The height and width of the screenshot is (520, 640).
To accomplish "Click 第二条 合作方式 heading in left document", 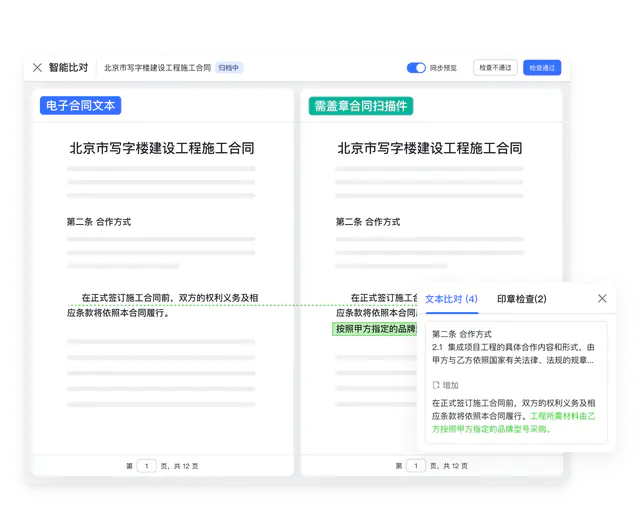I will (x=99, y=222).
